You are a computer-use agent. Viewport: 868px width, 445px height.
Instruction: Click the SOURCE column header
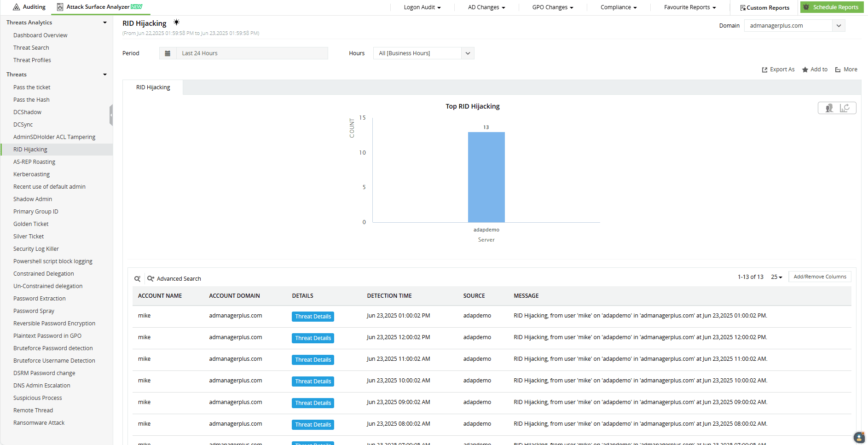pyautogui.click(x=474, y=296)
